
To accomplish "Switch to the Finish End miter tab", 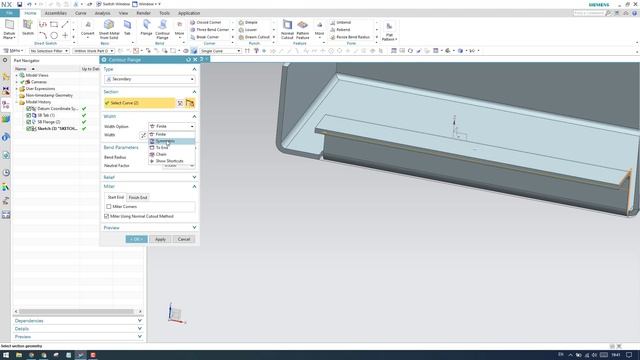I will point(138,198).
